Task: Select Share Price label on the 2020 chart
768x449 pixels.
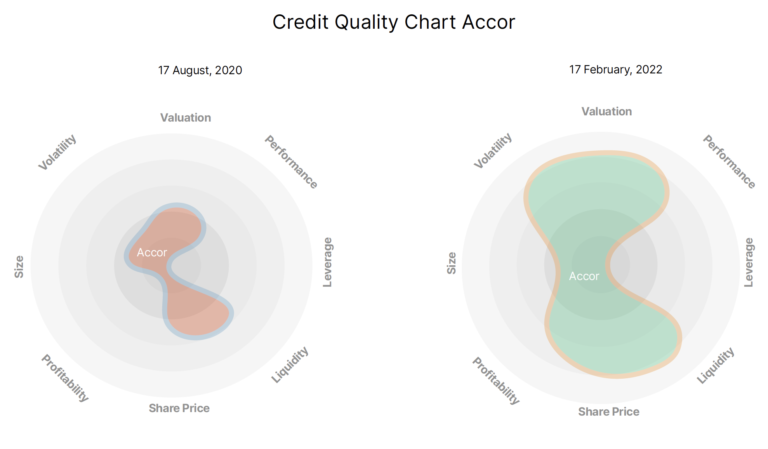Action: coord(179,408)
